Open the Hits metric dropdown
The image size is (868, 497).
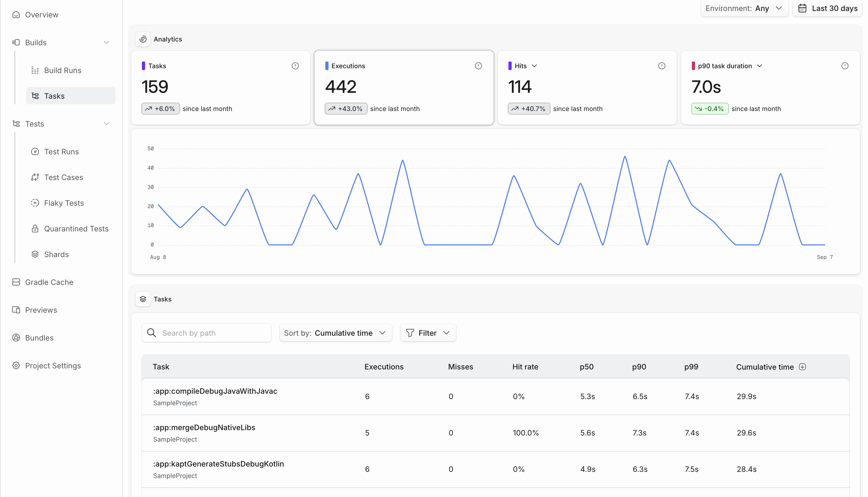click(x=535, y=66)
